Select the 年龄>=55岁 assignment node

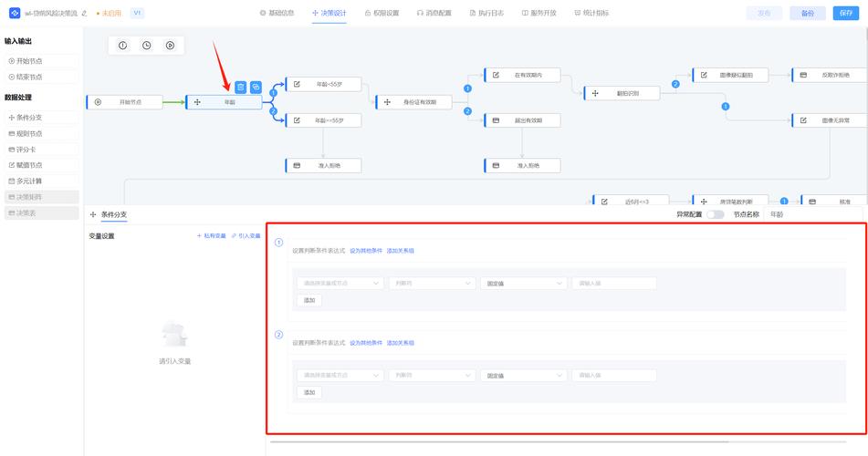tap(323, 120)
